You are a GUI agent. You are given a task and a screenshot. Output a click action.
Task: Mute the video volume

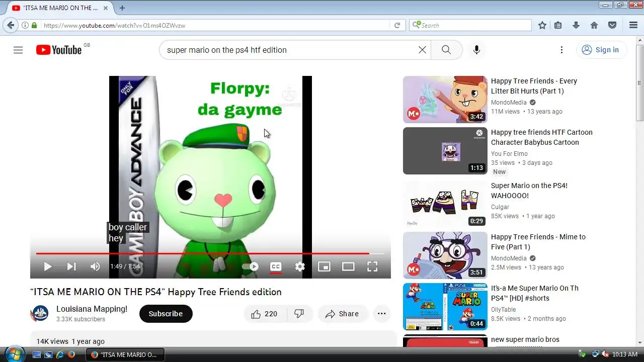click(95, 266)
